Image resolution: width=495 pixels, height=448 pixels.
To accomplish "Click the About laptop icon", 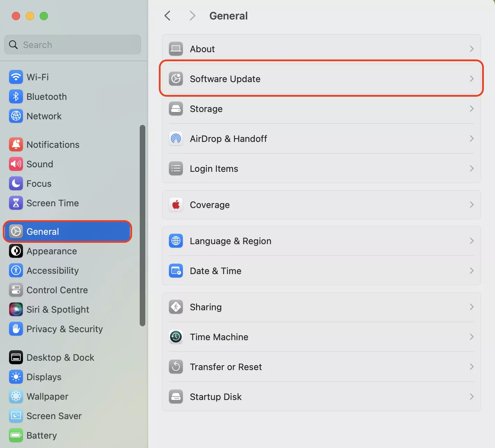I will (x=176, y=49).
